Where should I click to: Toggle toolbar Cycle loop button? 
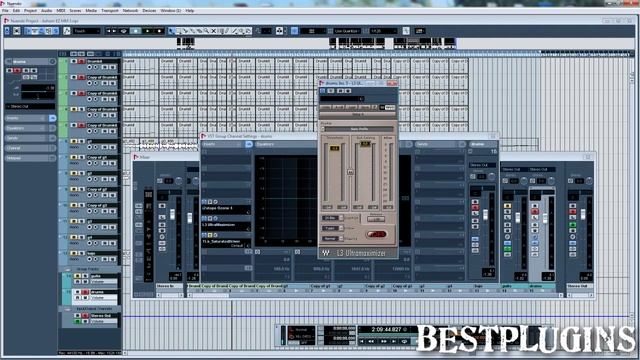pyautogui.click(x=124, y=31)
